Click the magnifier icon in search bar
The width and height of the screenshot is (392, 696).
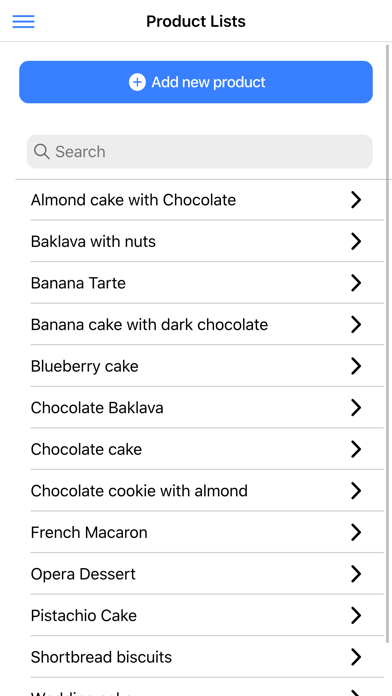41,152
